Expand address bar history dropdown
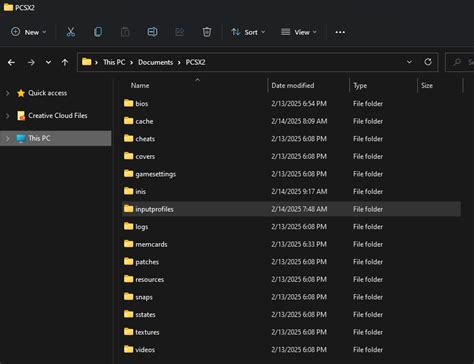474x364 pixels. point(409,62)
